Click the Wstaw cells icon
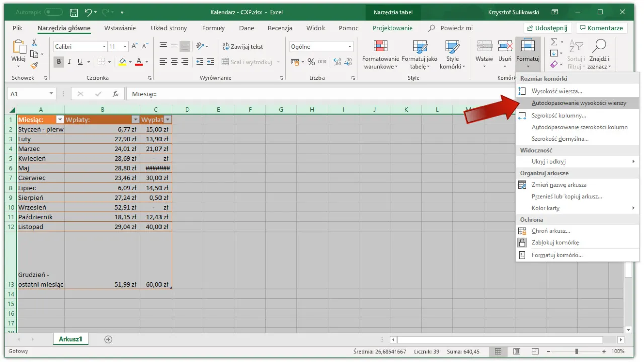This screenshot has height=362, width=644. click(x=484, y=47)
